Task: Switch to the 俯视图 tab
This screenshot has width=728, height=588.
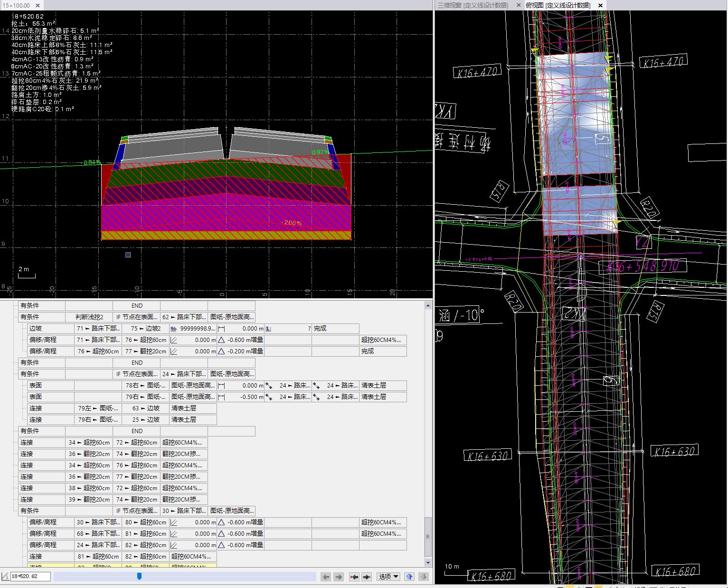Action: pyautogui.click(x=558, y=5)
